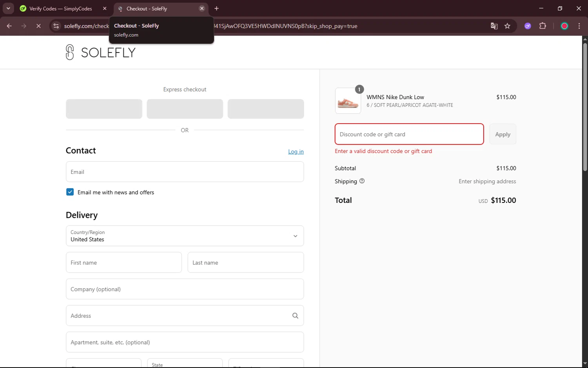Close the Checkout - SoleFly tab
Screen dimensions: 588x368
202,9
